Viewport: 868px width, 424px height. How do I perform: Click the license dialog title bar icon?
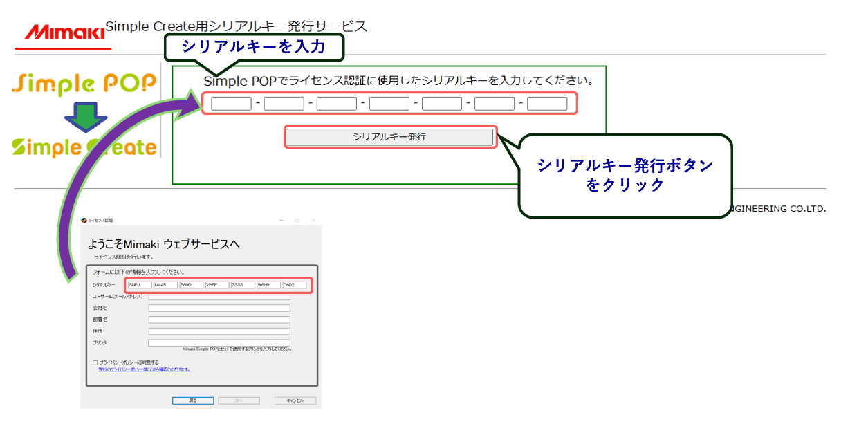pos(84,221)
